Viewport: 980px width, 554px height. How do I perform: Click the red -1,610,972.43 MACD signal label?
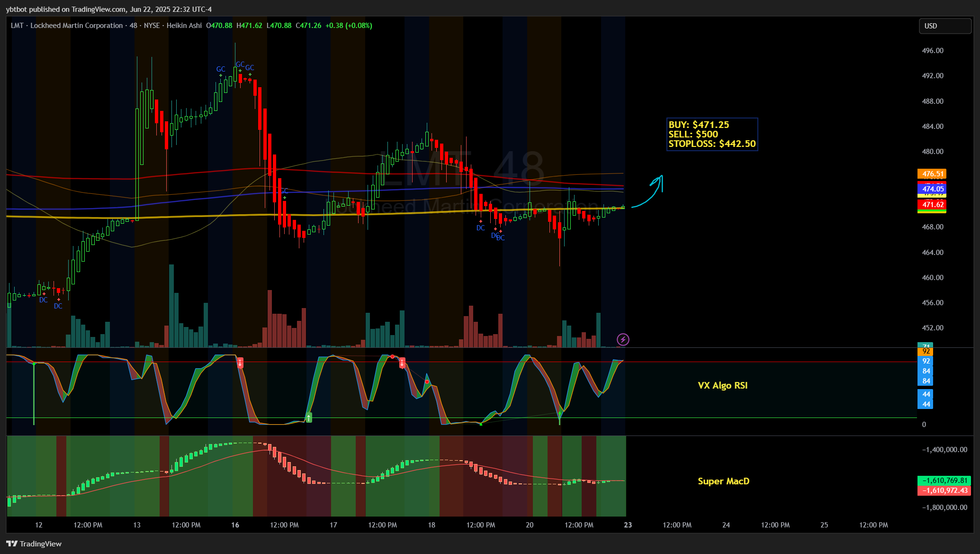click(944, 490)
